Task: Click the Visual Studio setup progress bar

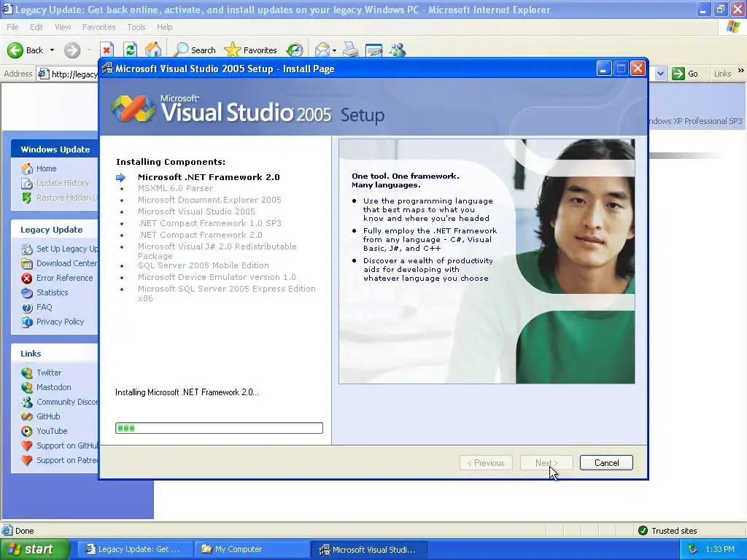Action: 219,428
